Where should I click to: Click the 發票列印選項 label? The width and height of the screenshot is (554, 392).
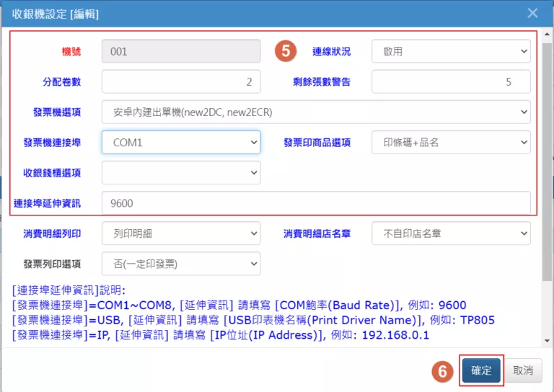tap(52, 264)
